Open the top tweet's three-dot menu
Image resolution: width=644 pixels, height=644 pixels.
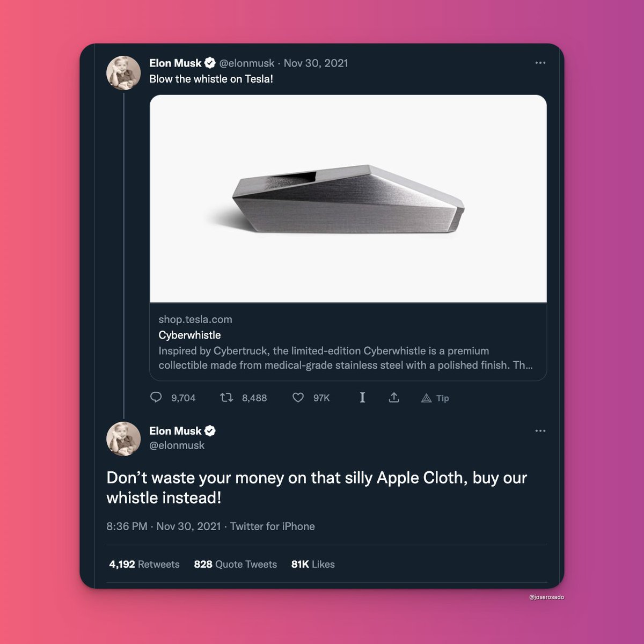[x=540, y=63]
